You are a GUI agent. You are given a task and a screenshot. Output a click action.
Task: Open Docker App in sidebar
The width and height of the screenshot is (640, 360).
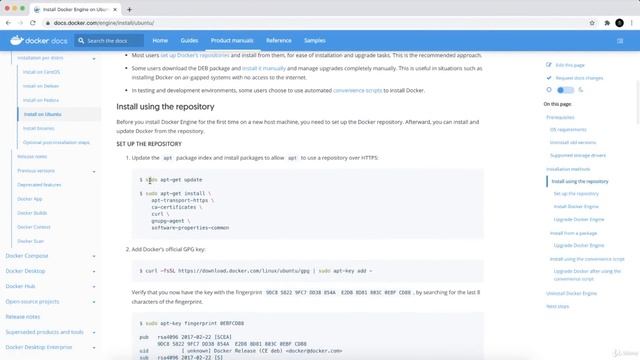click(29, 199)
